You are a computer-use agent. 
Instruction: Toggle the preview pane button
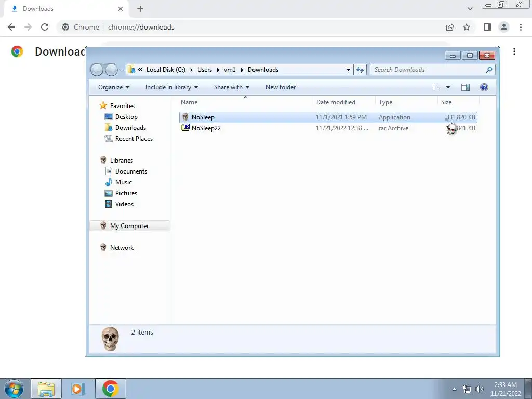[465, 87]
